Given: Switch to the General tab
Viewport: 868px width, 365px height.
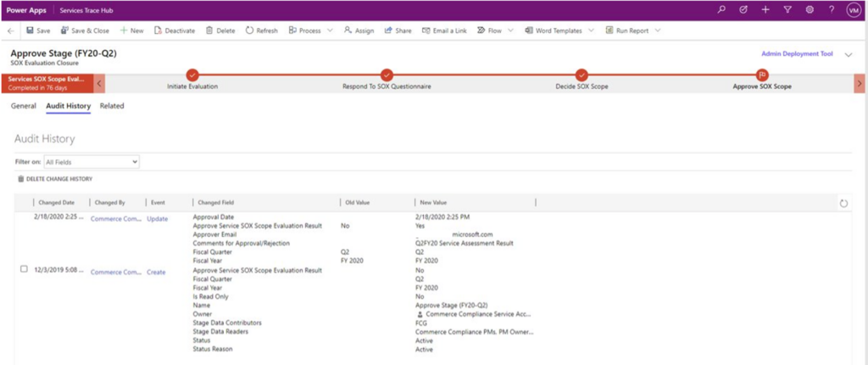Looking at the screenshot, I should click(24, 106).
